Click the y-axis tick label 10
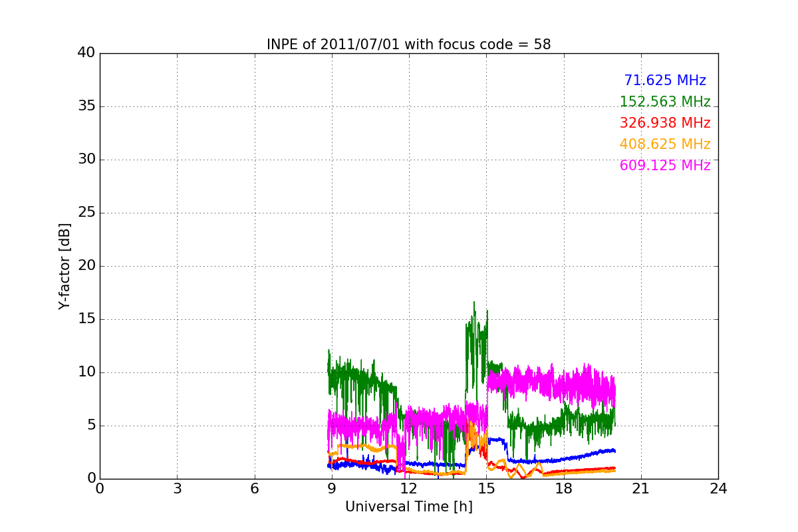 [86, 372]
